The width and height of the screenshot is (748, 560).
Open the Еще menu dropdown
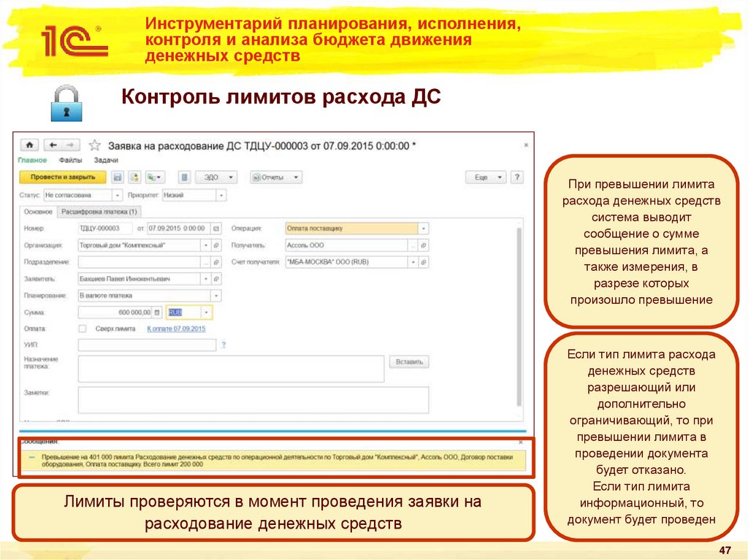click(486, 177)
